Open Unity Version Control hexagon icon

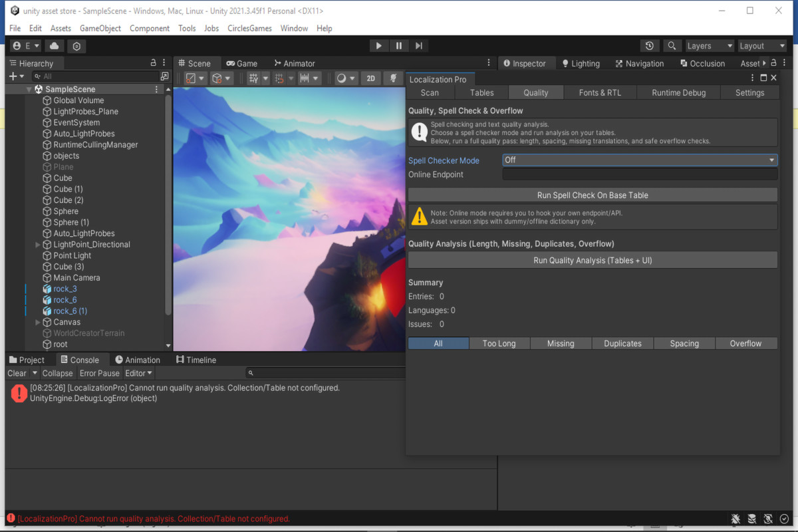[76, 46]
